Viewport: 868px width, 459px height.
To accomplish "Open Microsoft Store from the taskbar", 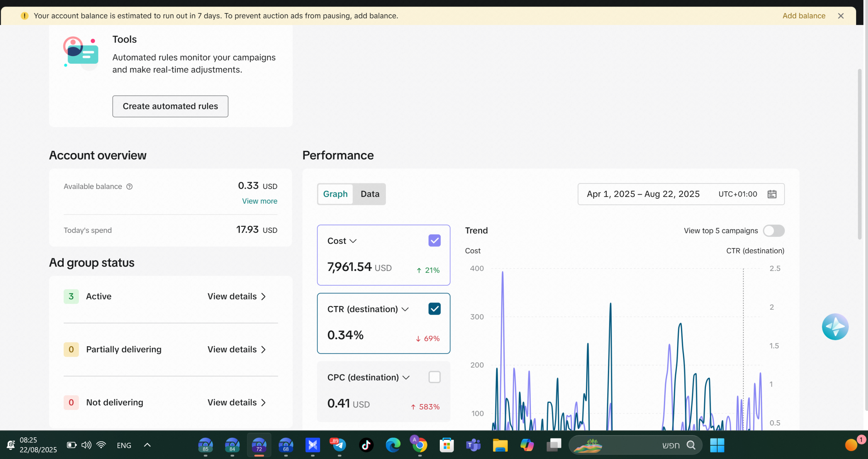I will 447,445.
